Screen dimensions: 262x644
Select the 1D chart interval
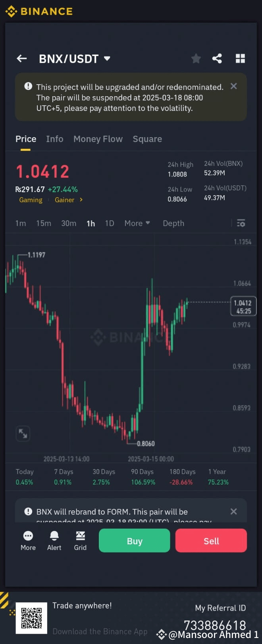110,223
